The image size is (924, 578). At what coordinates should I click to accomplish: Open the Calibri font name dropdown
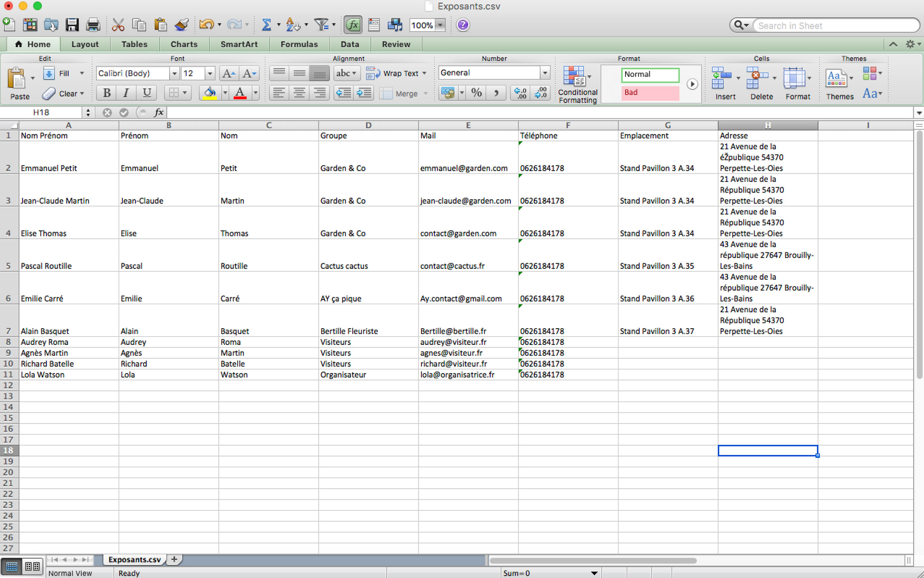coord(174,73)
